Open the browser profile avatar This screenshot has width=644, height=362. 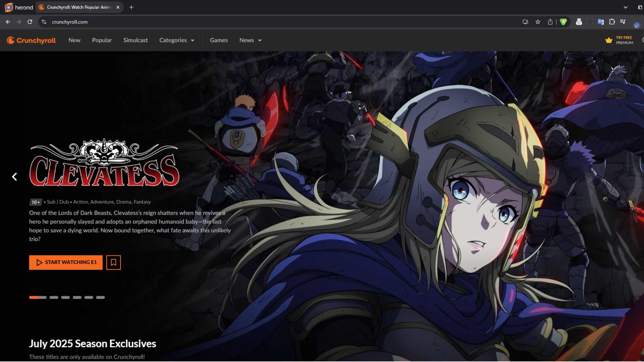pos(637,25)
